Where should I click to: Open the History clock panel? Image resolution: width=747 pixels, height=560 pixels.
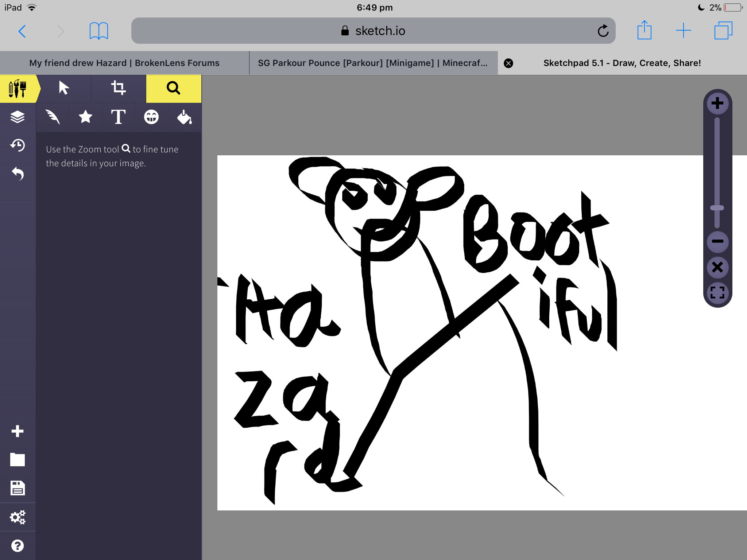[x=18, y=145]
